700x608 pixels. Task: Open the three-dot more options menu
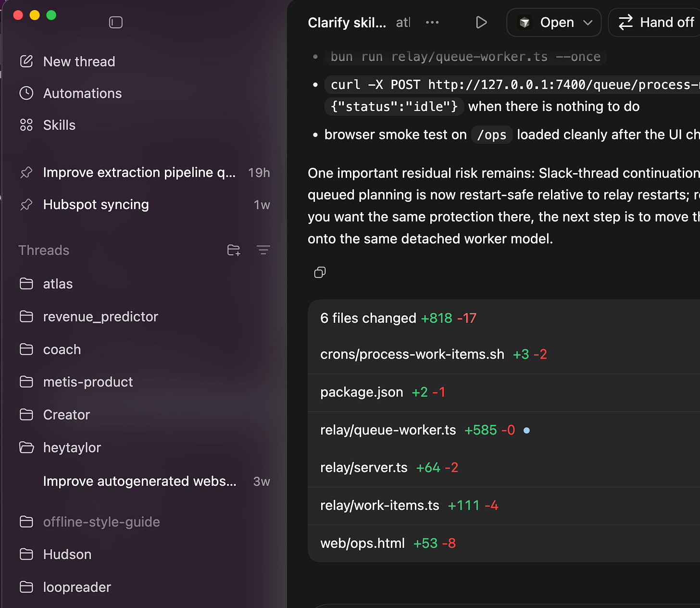(x=432, y=23)
